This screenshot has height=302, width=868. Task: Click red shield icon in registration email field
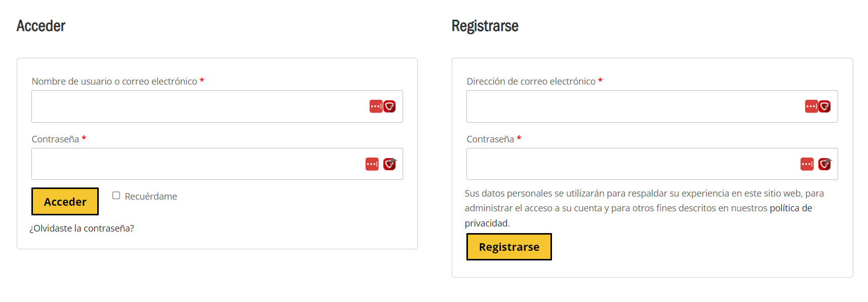[824, 106]
